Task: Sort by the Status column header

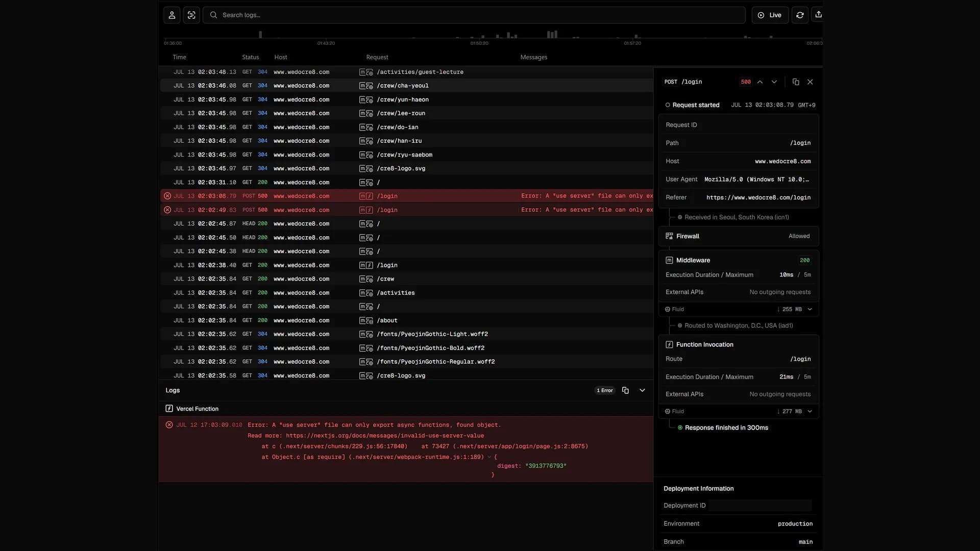Action: 250,57
